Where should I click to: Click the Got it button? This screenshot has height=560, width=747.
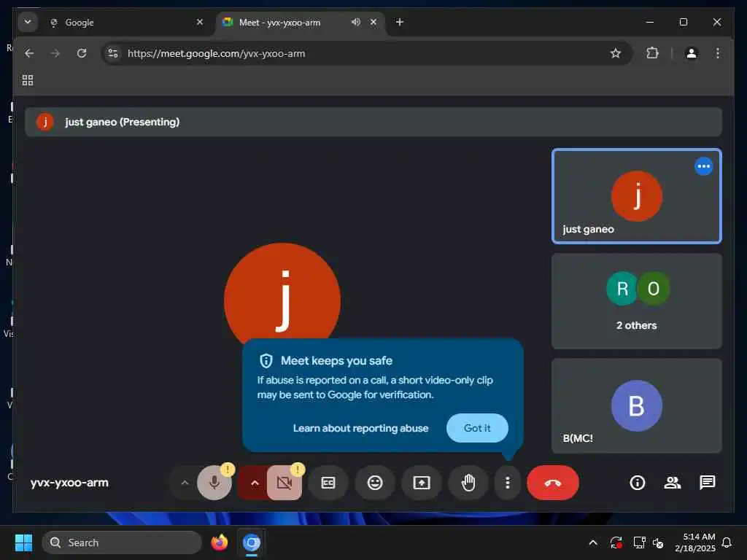[477, 427]
